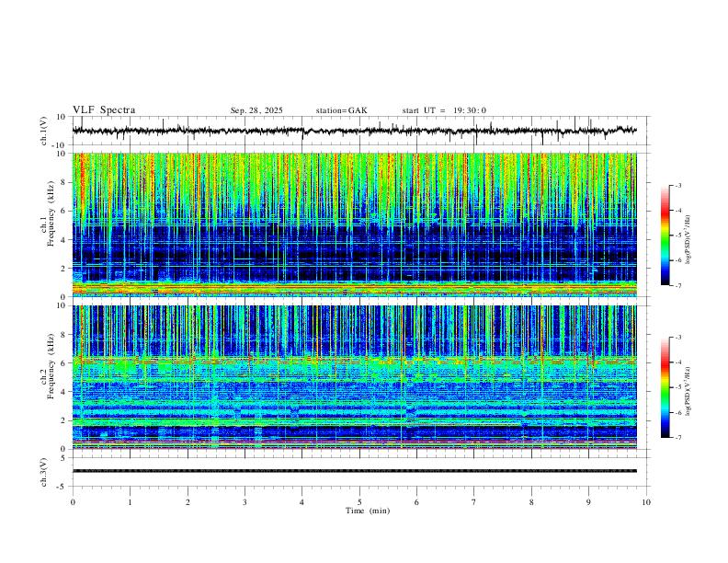Click the "ch.3(V)" axis label

[x=44, y=473]
